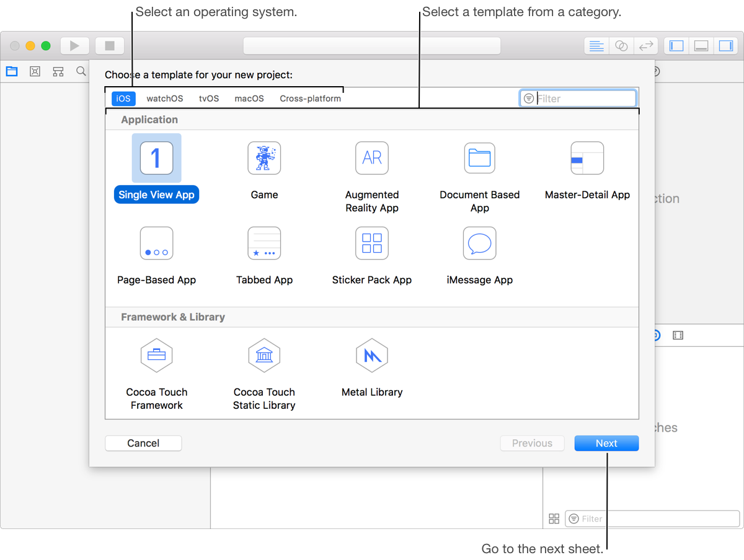The width and height of the screenshot is (744, 560).
Task: Select the Cocoa Touch Framework template
Action: click(x=156, y=356)
